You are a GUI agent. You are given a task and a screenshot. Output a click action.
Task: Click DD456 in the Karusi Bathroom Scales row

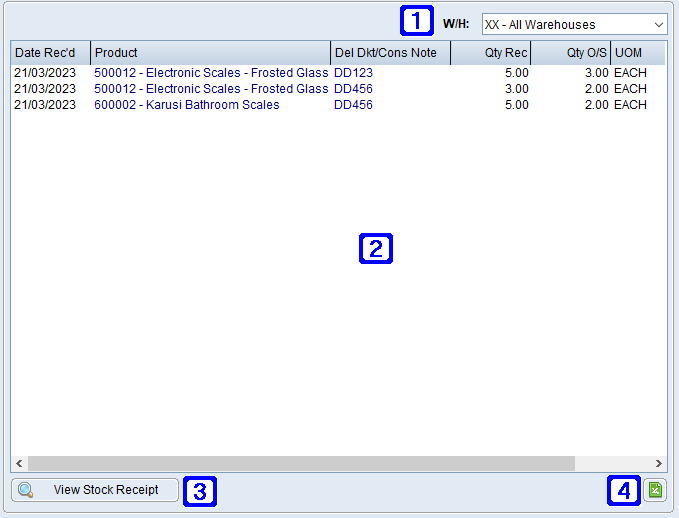point(353,105)
